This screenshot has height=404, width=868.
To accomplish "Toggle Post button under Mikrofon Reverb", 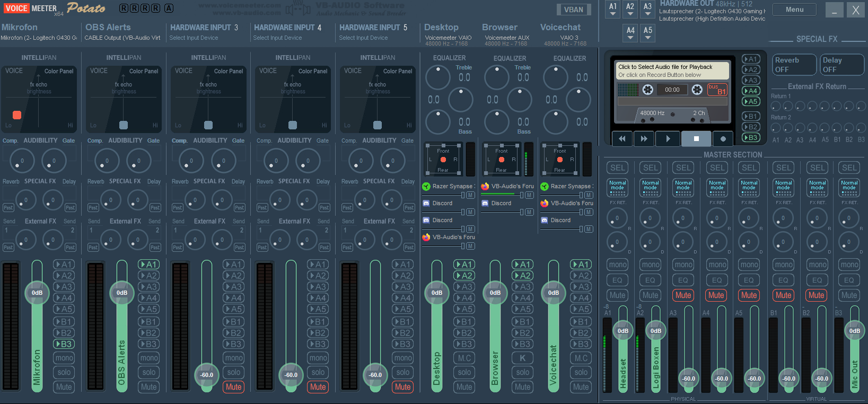I will pyautogui.click(x=8, y=208).
